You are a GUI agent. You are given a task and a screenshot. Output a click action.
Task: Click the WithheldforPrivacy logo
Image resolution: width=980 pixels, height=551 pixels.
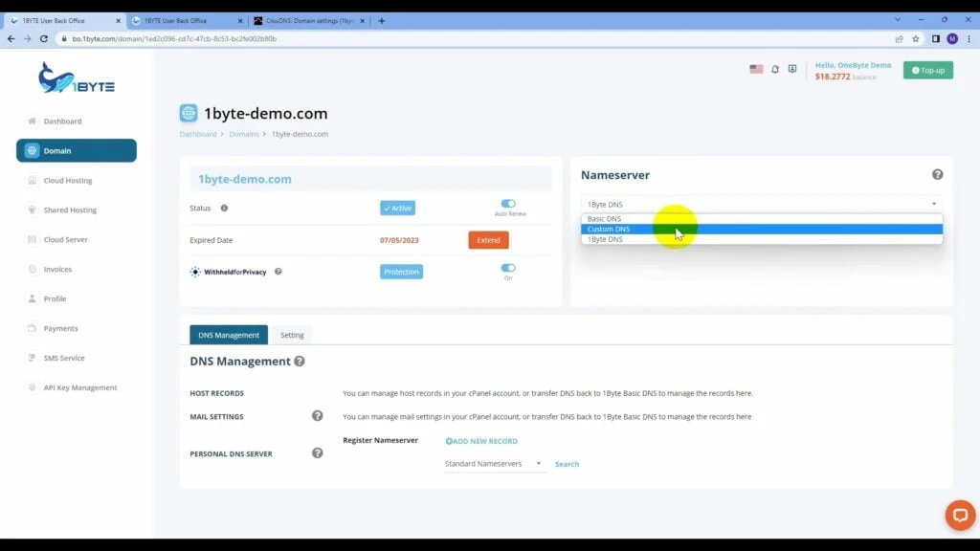pos(228,272)
